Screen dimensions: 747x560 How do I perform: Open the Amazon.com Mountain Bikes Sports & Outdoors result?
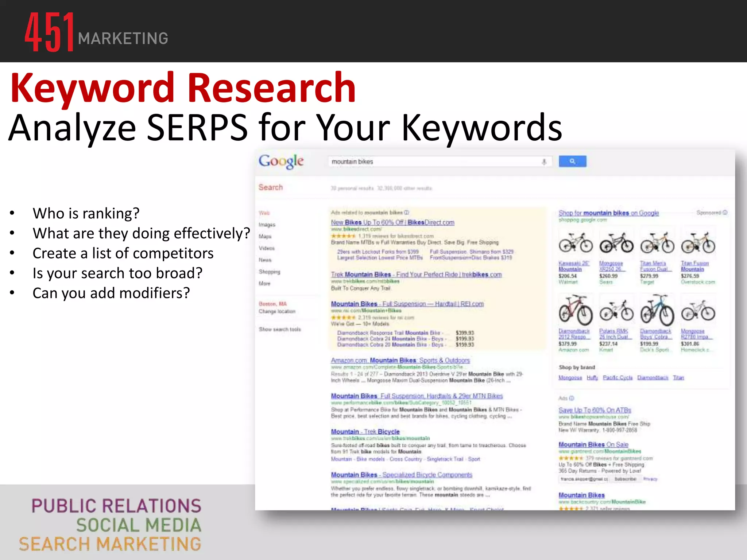(x=400, y=360)
